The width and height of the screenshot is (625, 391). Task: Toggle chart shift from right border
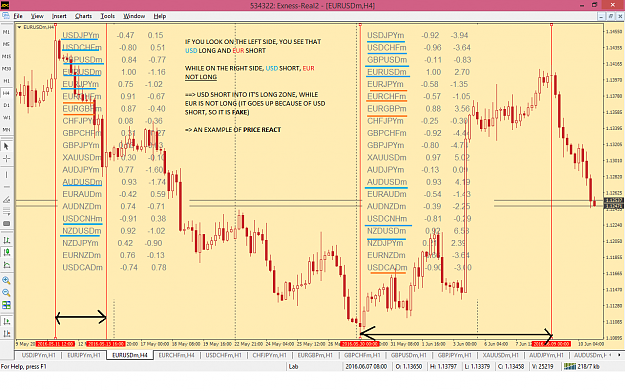[6, 334]
